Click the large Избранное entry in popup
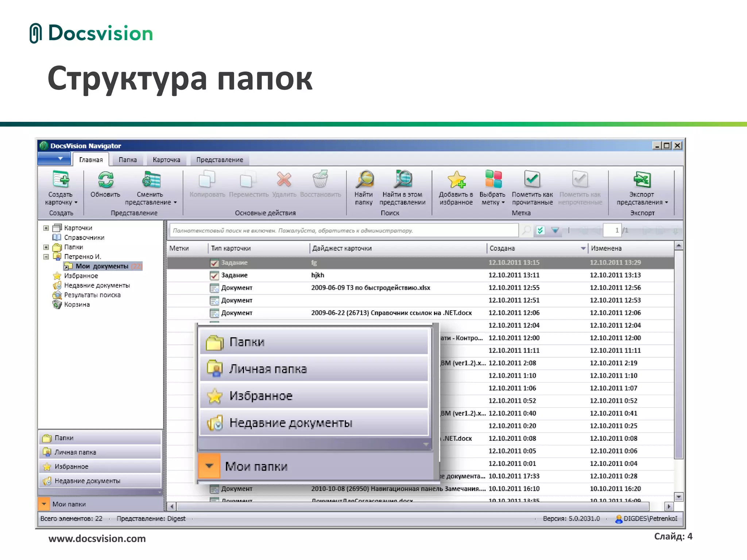This screenshot has width=747, height=560. tap(314, 396)
